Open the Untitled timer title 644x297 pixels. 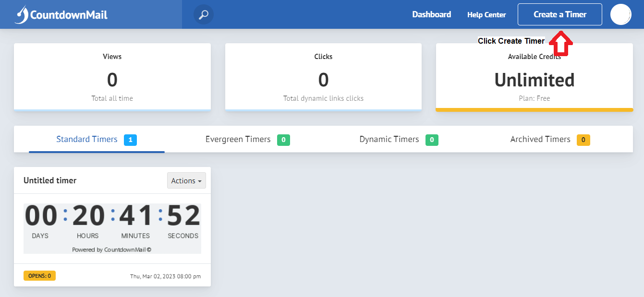coord(50,180)
